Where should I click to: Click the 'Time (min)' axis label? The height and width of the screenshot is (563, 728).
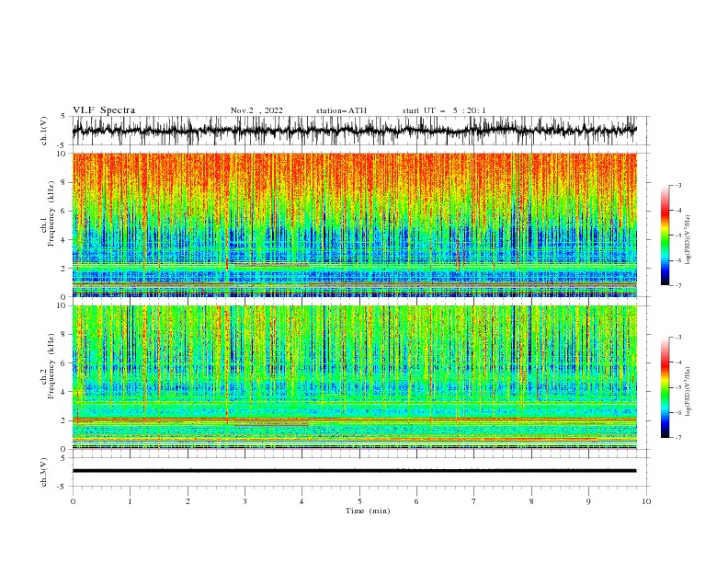[368, 511]
